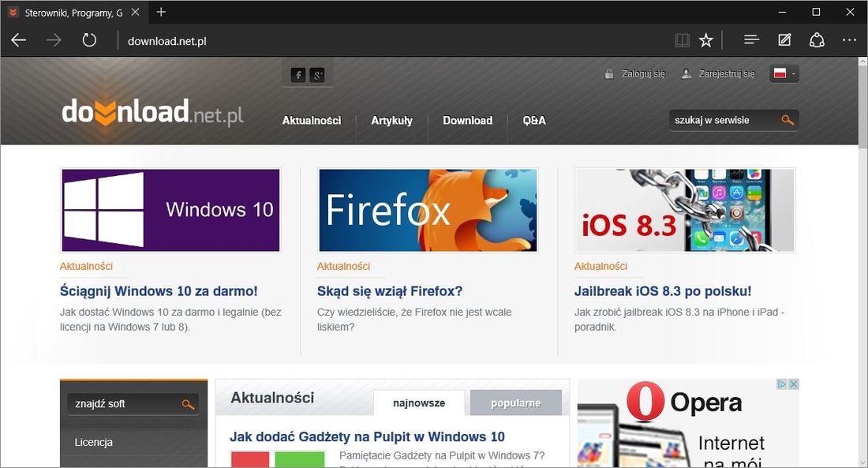The width and height of the screenshot is (868, 468).
Task: Close the Opera ad with X
Action: pos(793,384)
